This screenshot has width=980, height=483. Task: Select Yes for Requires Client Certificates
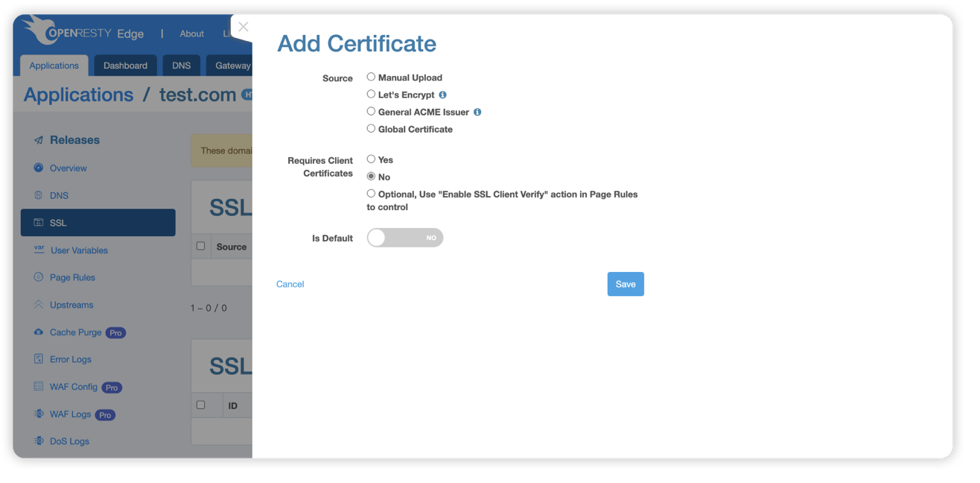pos(371,159)
